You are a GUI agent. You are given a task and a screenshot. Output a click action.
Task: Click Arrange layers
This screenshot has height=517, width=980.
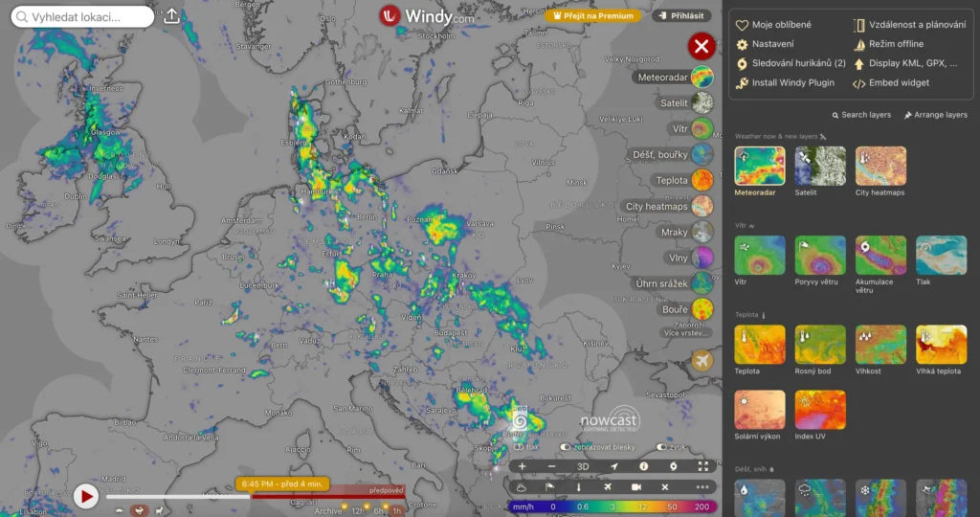click(935, 115)
